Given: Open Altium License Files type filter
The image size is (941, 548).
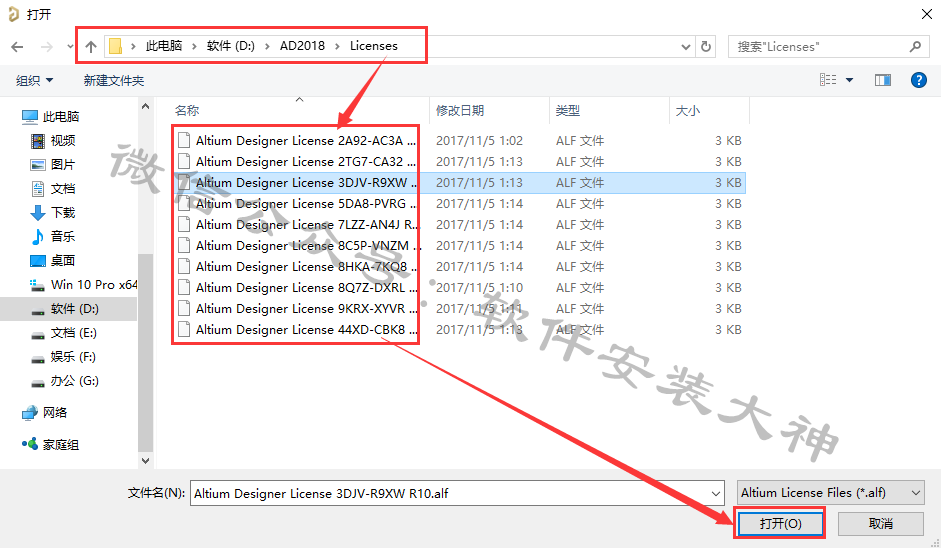Looking at the screenshot, I should 831,493.
